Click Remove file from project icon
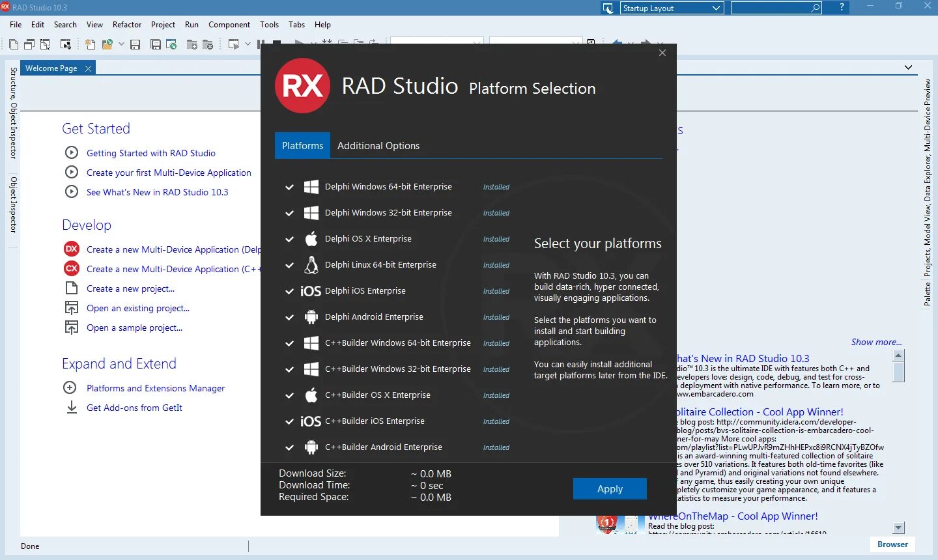Viewport: 938px width, 560px height. [208, 44]
